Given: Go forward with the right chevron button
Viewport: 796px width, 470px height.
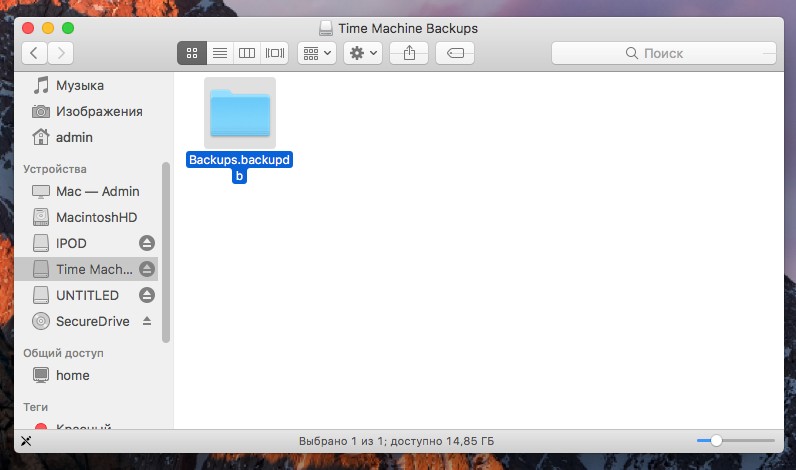Looking at the screenshot, I should tap(61, 53).
